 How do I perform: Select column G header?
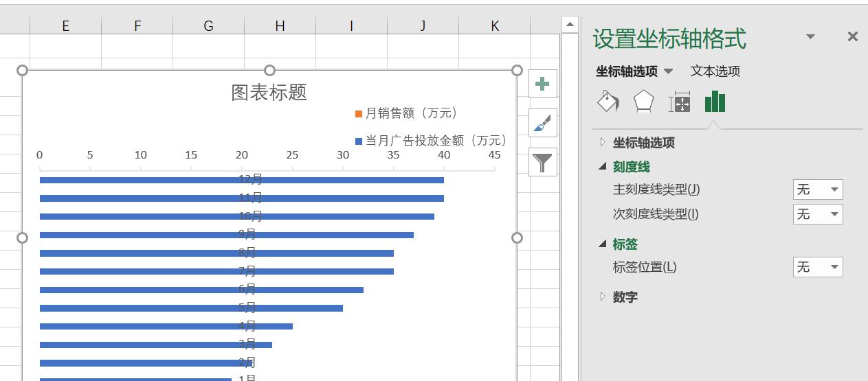208,25
